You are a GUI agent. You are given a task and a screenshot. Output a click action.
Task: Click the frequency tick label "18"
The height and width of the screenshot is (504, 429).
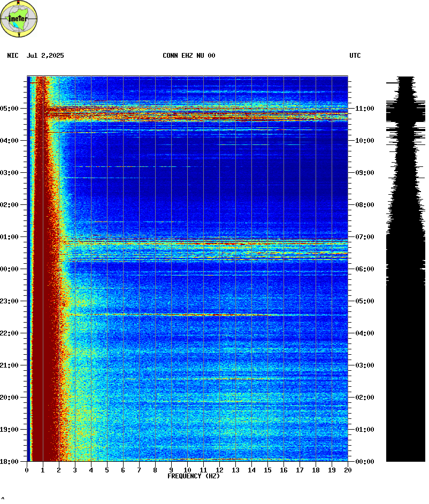click(x=316, y=470)
